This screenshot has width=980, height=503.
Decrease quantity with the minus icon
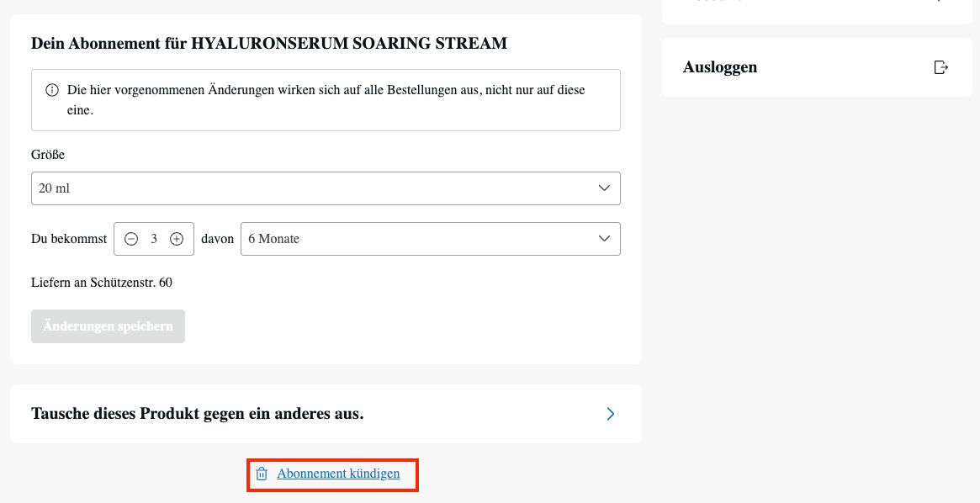click(x=131, y=239)
